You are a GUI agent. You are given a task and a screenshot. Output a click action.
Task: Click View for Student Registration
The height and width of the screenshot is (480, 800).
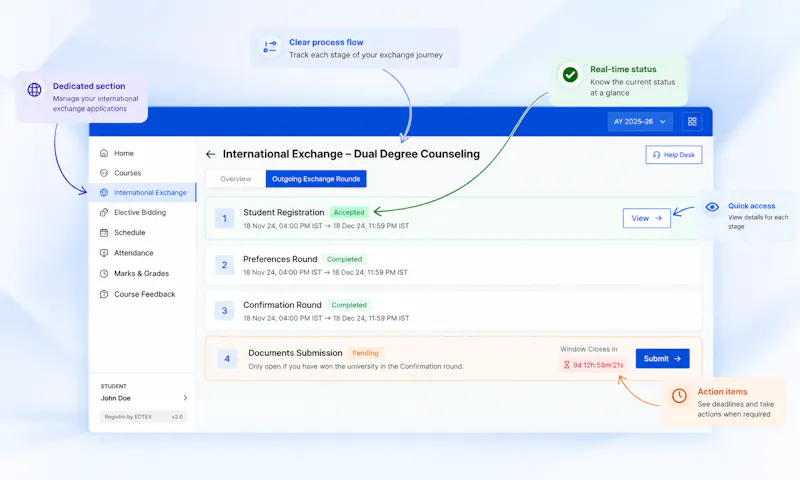pyautogui.click(x=646, y=218)
